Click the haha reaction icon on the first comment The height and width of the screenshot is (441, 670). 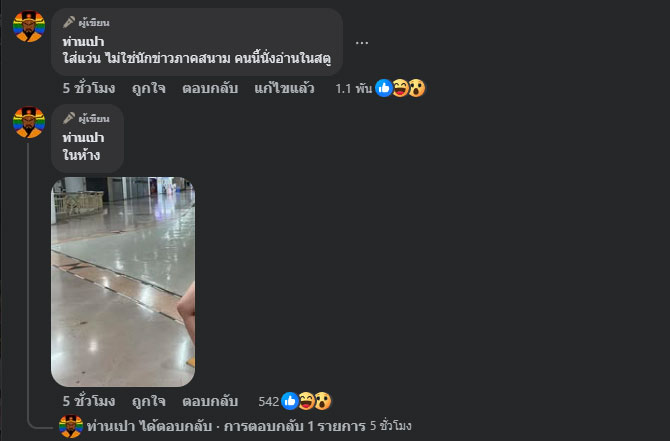click(x=400, y=88)
